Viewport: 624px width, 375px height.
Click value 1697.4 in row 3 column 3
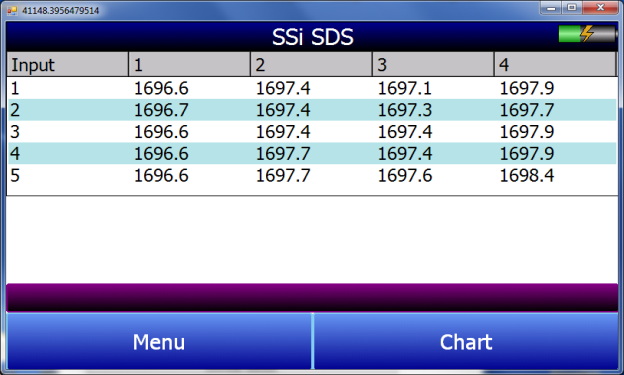(x=404, y=132)
